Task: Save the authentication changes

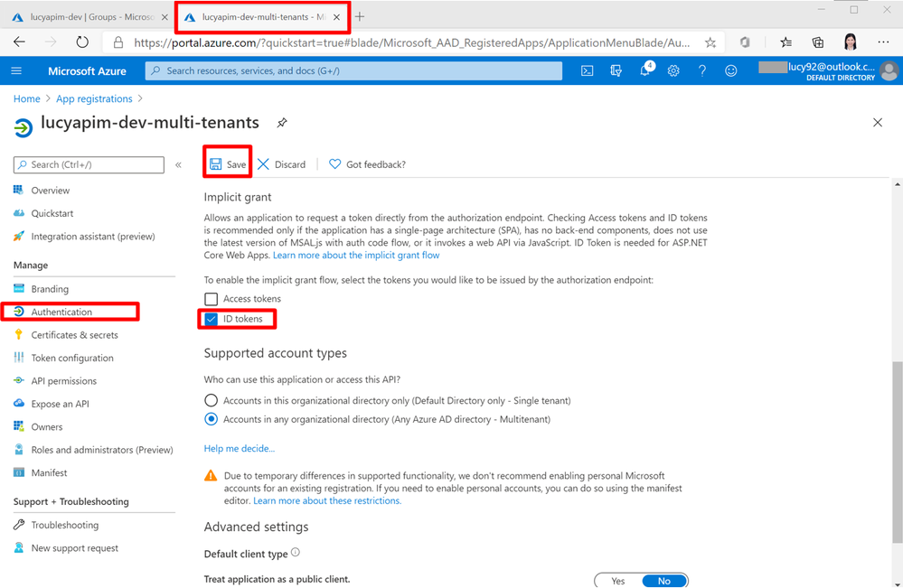Action: (x=228, y=164)
